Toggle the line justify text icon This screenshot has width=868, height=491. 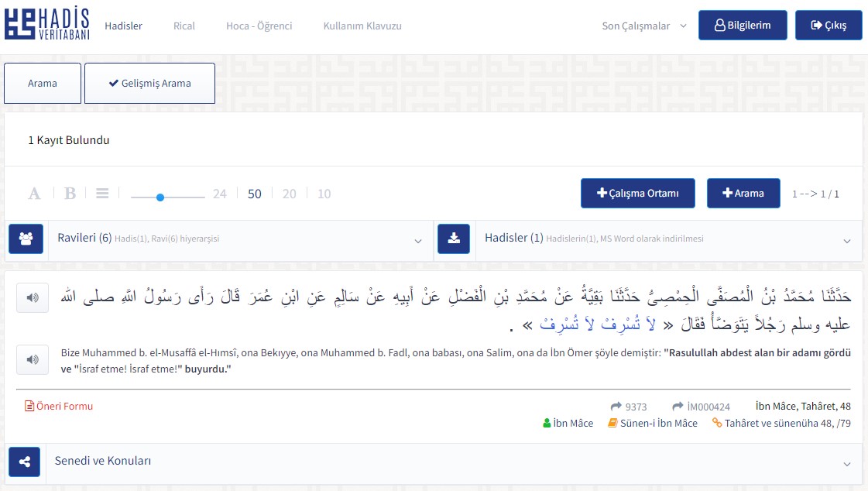click(x=102, y=194)
